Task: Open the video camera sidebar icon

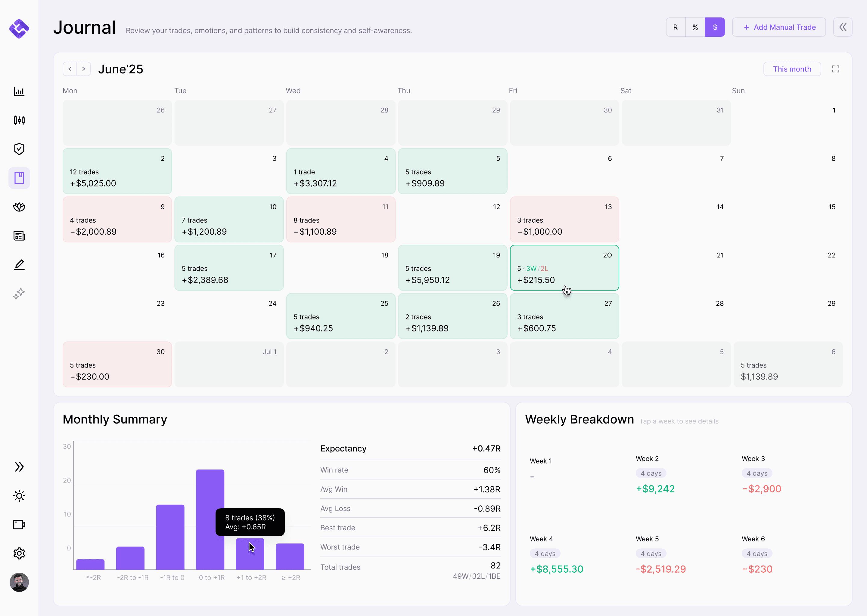Action: click(x=19, y=525)
